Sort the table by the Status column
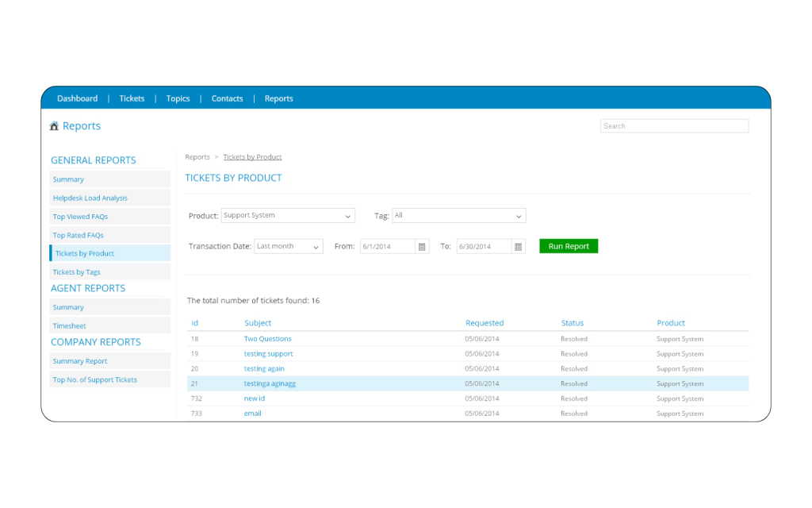The image size is (812, 508). [572, 323]
